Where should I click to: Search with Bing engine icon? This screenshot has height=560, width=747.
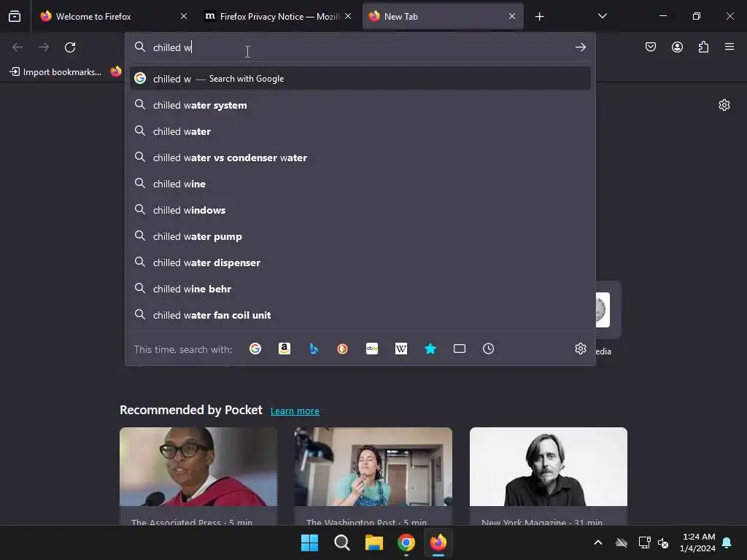[x=314, y=349]
